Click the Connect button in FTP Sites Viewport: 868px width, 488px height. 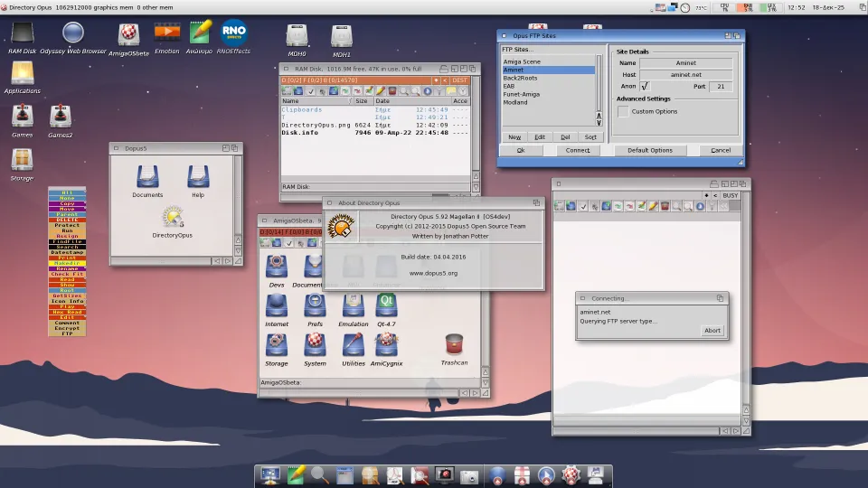point(578,150)
